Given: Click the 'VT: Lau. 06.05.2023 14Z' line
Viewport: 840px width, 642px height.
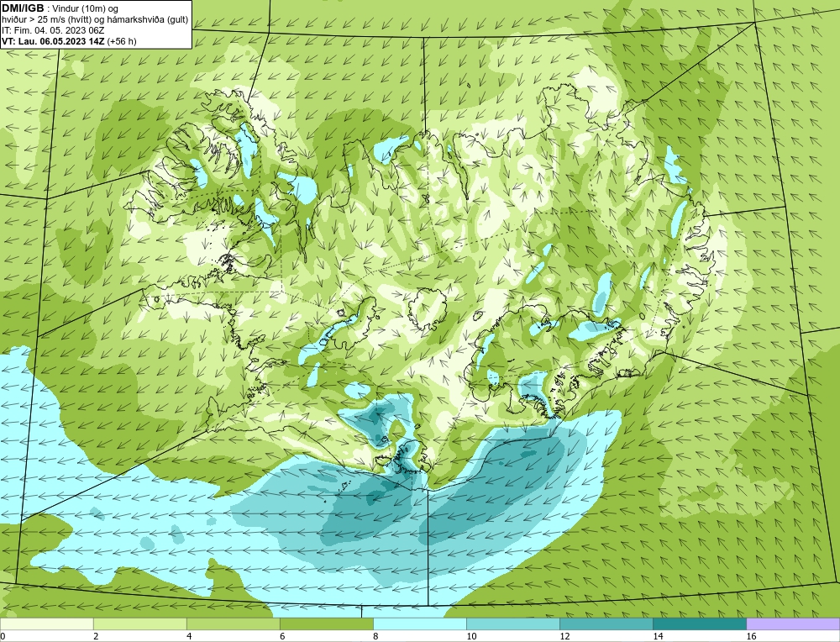Looking at the screenshot, I should pyautogui.click(x=54, y=41).
